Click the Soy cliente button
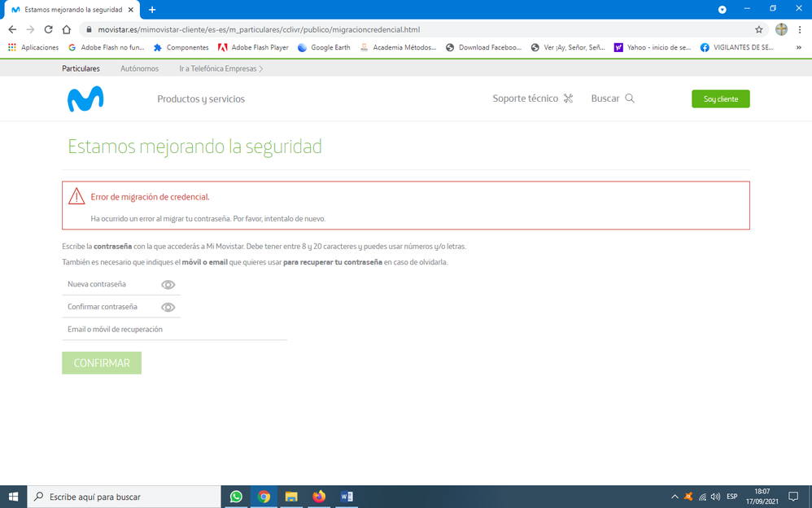812x508 pixels. pyautogui.click(x=720, y=99)
